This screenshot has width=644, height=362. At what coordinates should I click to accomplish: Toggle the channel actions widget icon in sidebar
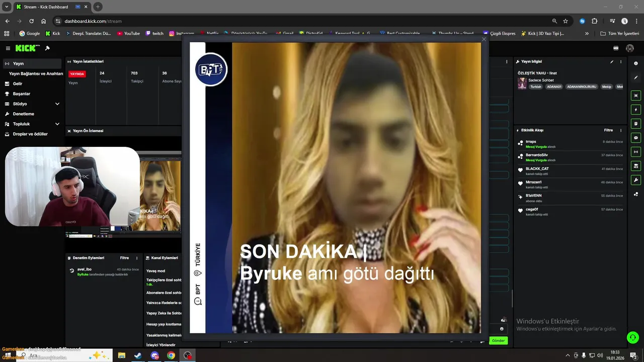(x=636, y=166)
